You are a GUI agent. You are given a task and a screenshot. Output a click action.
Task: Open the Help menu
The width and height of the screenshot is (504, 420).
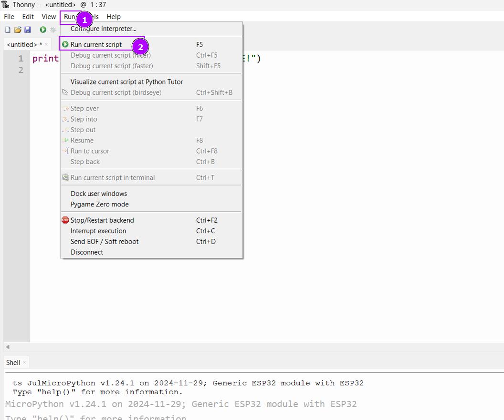(114, 16)
